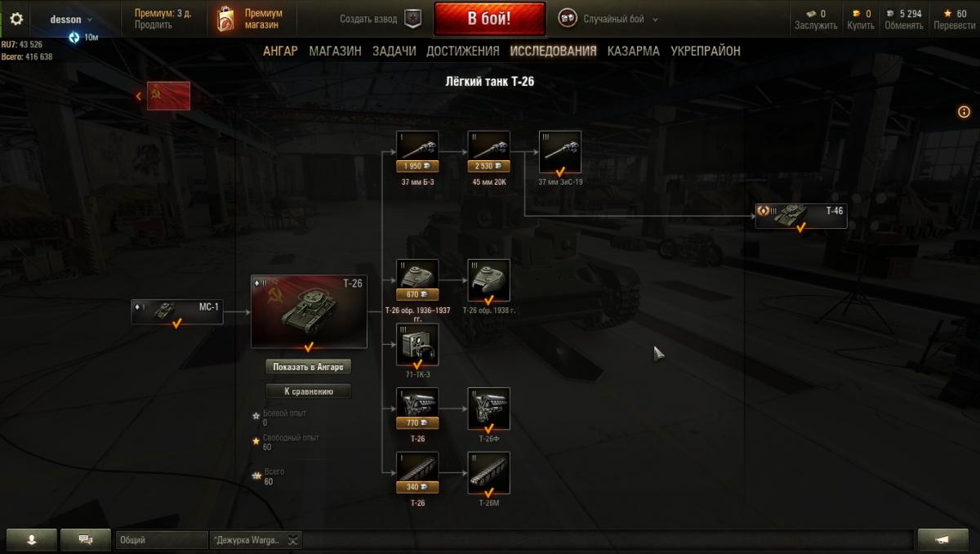Click Показать в Ангаре button
The width and height of the screenshot is (980, 554).
pyautogui.click(x=309, y=366)
